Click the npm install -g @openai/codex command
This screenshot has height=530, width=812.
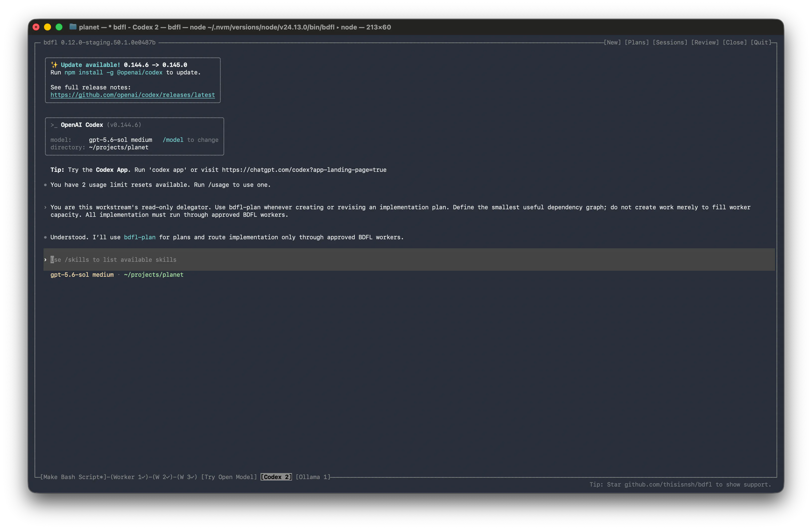pyautogui.click(x=113, y=72)
